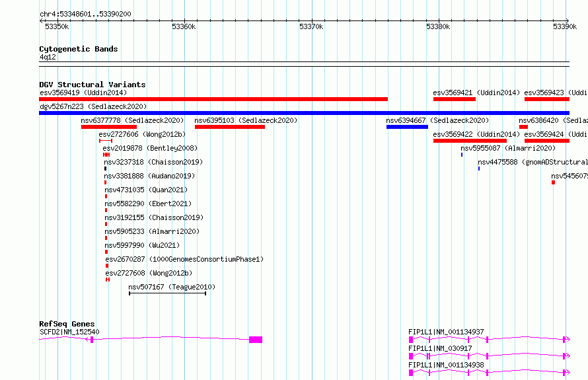The width and height of the screenshot is (588, 380).
Task: Click the nsv6386420 variant label
Action: (554, 120)
